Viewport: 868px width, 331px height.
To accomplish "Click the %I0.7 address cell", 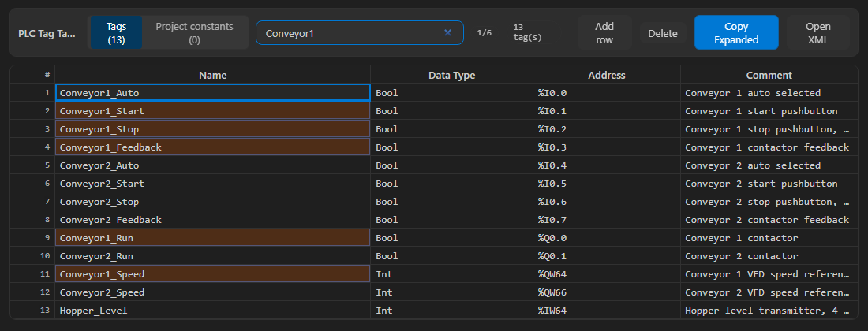I will [607, 219].
